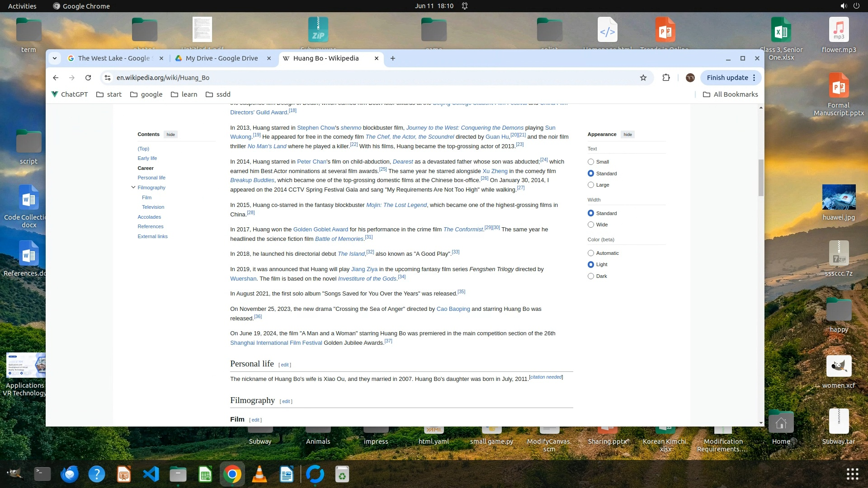Enable Dark color mode
The height and width of the screenshot is (488, 868).
pyautogui.click(x=591, y=276)
